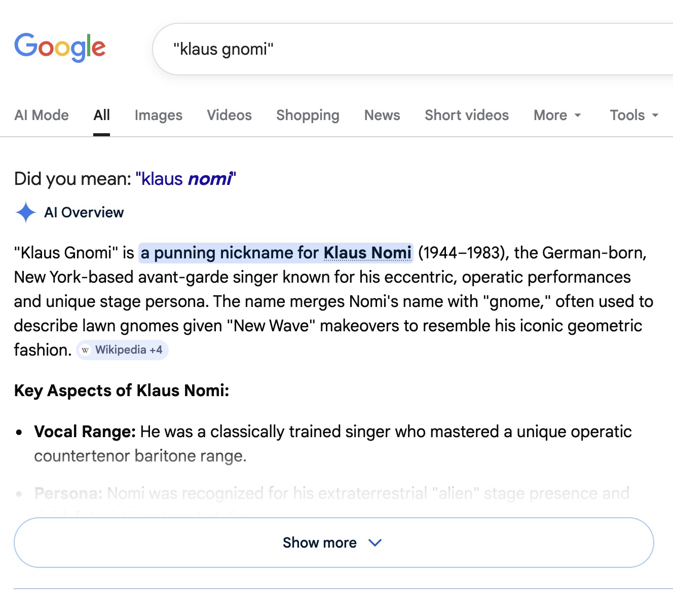
Task: Open the underlined Klaus Nomi link
Action: 367,253
